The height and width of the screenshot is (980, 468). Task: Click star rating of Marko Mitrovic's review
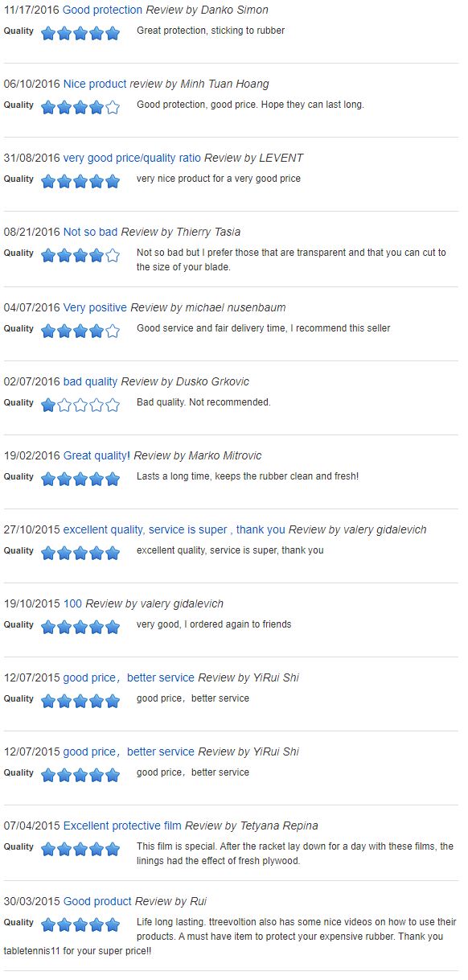[80, 479]
